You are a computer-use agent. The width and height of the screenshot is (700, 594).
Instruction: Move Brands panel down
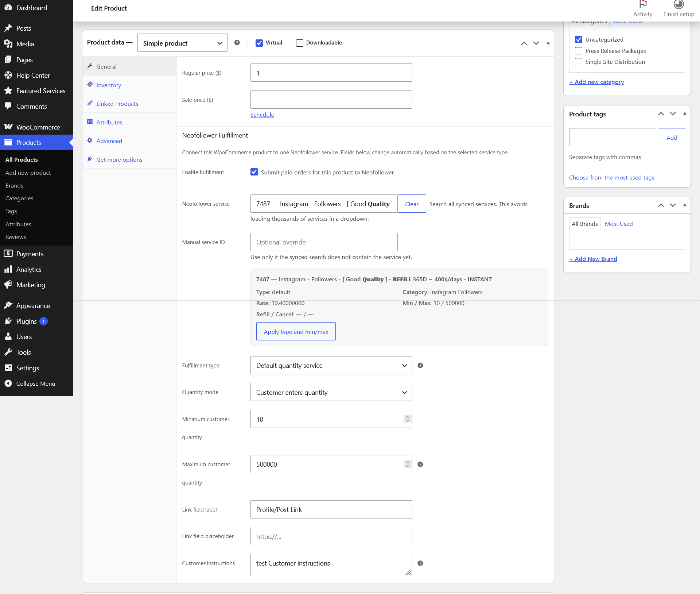click(673, 205)
